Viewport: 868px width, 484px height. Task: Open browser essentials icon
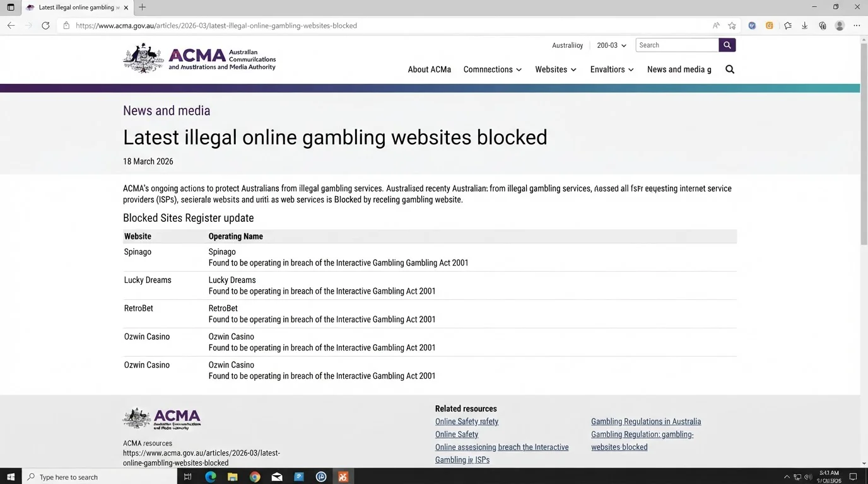pos(823,26)
